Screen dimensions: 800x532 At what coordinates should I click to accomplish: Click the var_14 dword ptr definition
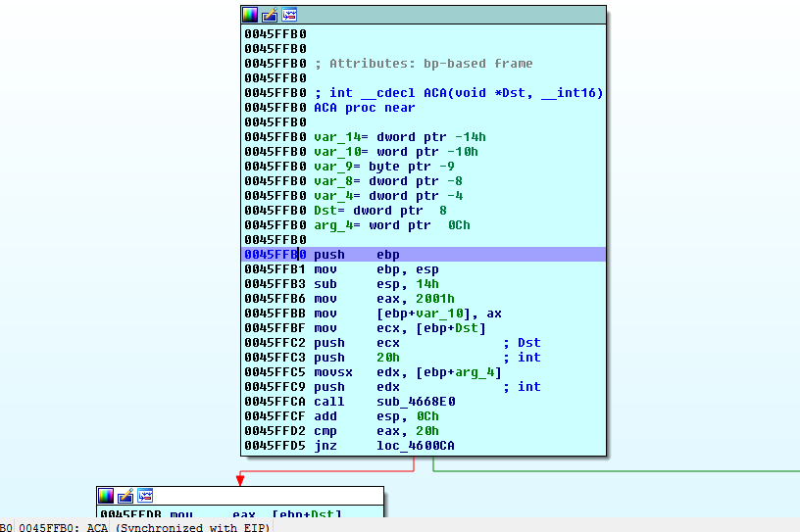(x=399, y=137)
